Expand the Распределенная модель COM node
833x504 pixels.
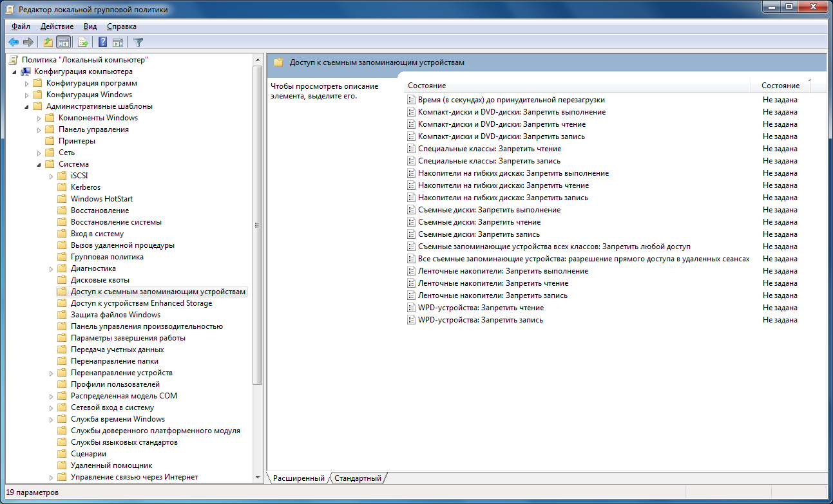pyautogui.click(x=51, y=396)
